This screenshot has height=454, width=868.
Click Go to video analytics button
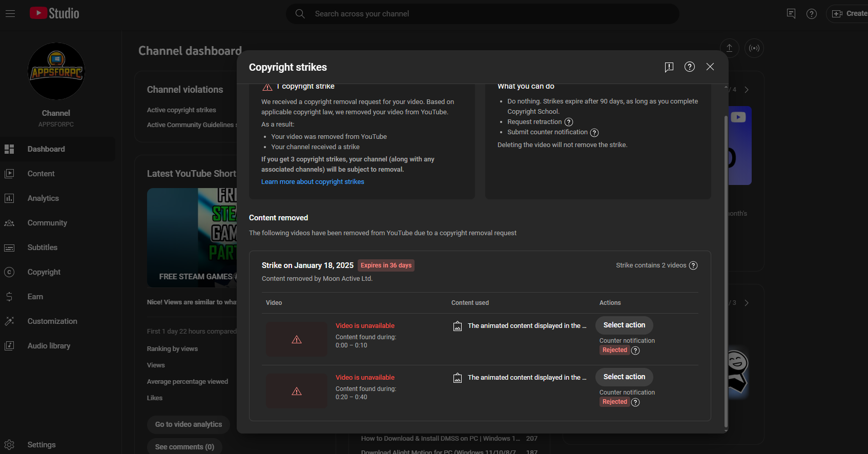pos(189,424)
